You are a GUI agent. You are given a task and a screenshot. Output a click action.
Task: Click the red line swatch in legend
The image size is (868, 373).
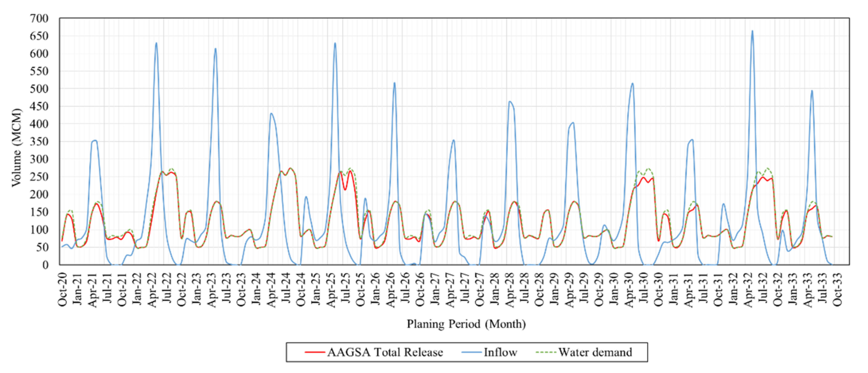click(x=315, y=352)
